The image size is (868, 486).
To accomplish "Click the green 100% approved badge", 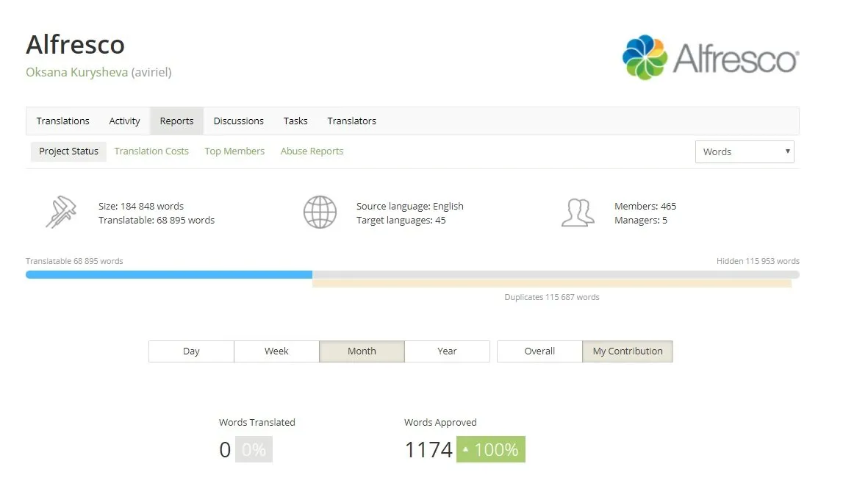I will (x=491, y=449).
